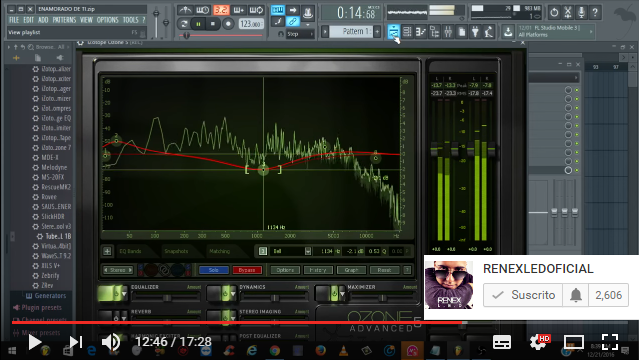Toggle overdub blend recording icon

pos(238,10)
